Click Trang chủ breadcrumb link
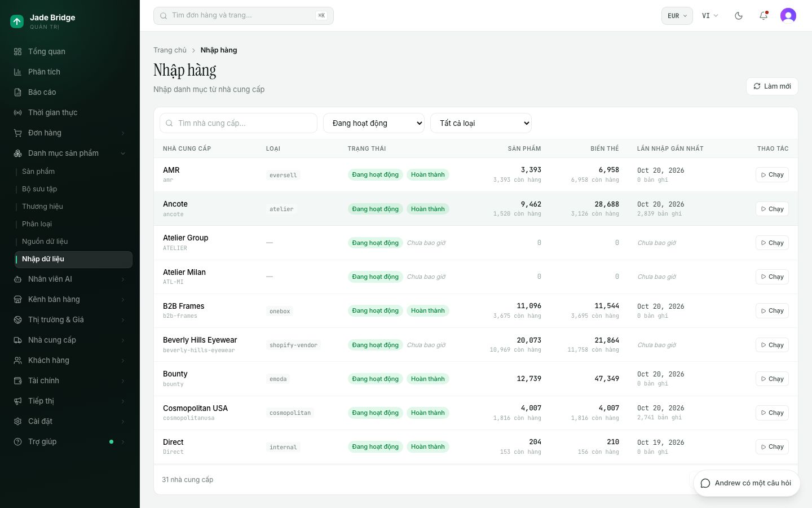812x508 pixels. 170,50
